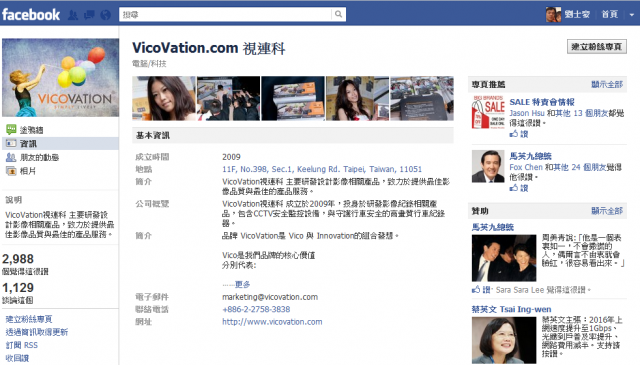
Task: Click the phone number +886-2-2758-3838
Action: coord(256,309)
